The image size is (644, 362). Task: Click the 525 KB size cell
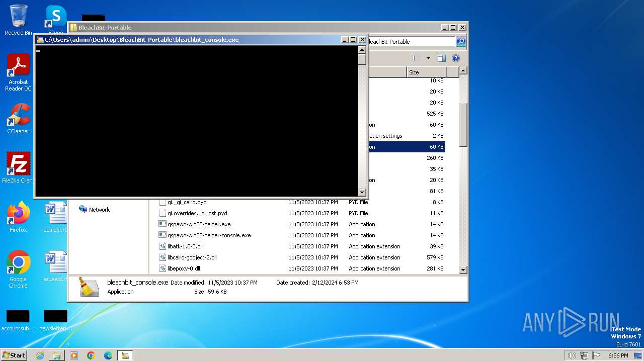pos(435,114)
